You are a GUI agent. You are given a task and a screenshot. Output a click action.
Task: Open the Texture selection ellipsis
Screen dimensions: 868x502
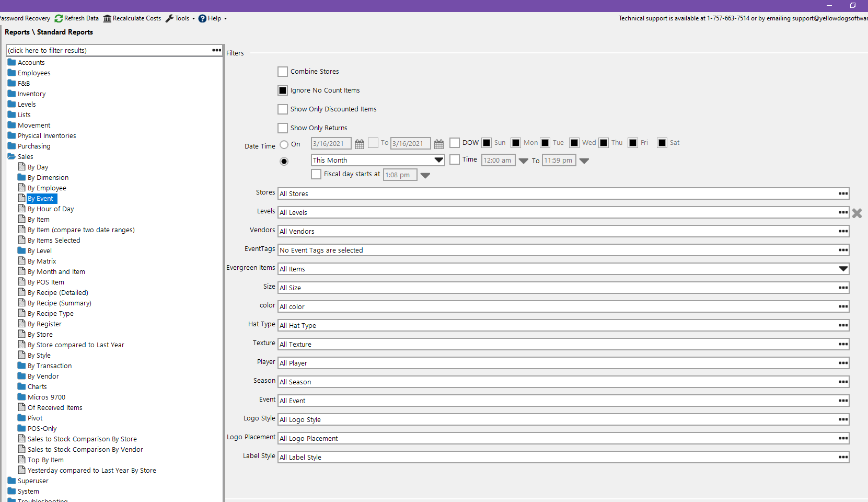pos(843,344)
